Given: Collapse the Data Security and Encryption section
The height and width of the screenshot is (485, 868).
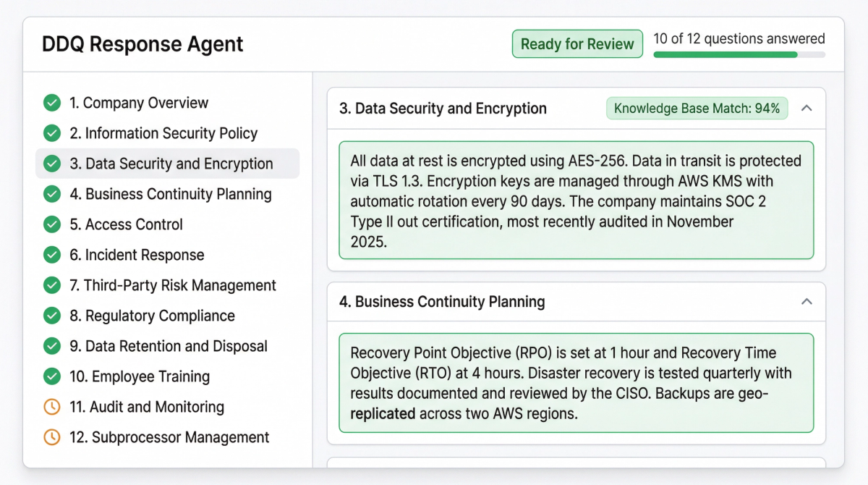Looking at the screenshot, I should pos(807,109).
